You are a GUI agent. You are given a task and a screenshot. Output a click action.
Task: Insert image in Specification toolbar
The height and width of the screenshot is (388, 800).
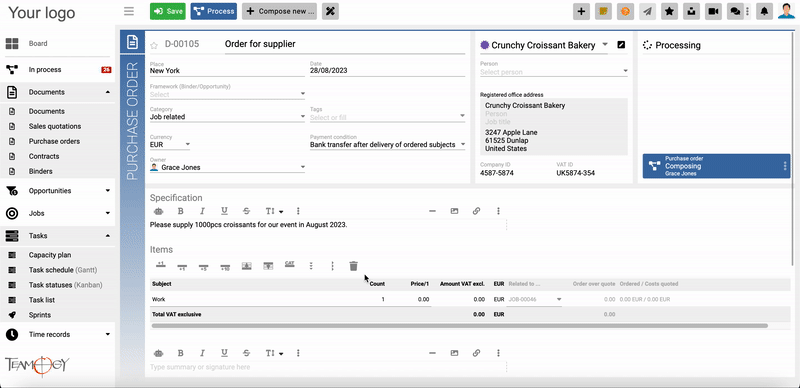click(x=454, y=211)
